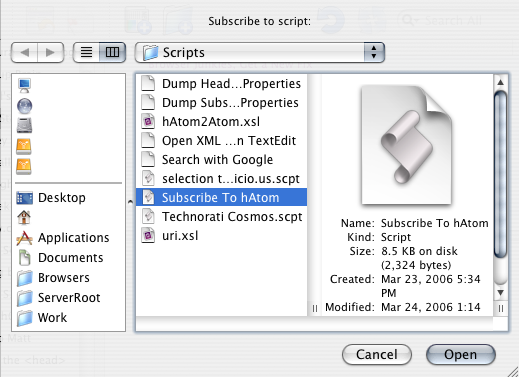Image resolution: width=519 pixels, height=377 pixels.
Task: Select selection t...icio.us.scpt file
Action: (221, 178)
